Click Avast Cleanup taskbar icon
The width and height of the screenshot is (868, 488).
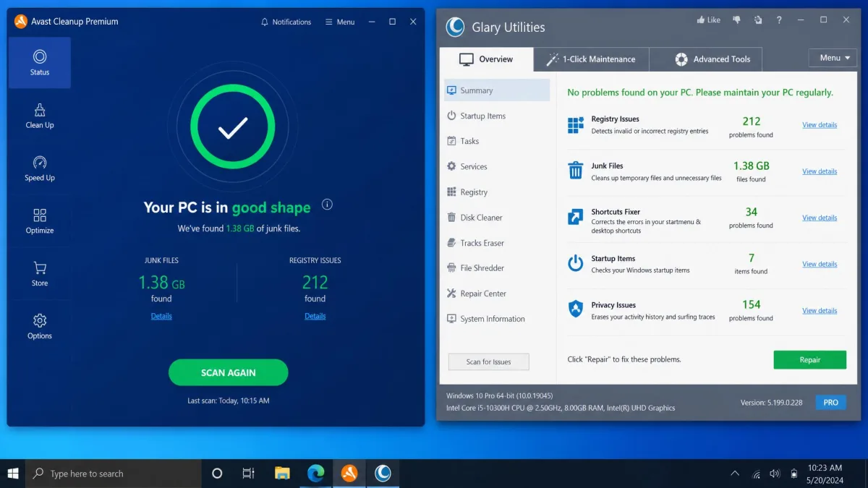[349, 474]
